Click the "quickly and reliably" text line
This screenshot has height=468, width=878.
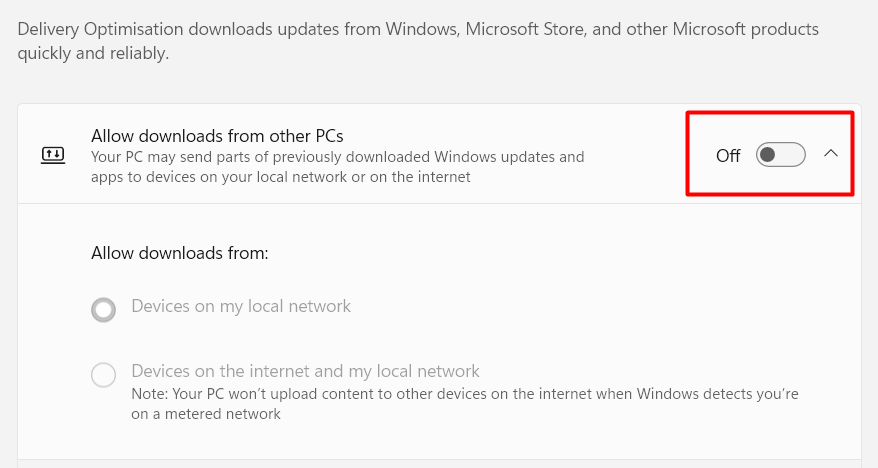point(94,53)
